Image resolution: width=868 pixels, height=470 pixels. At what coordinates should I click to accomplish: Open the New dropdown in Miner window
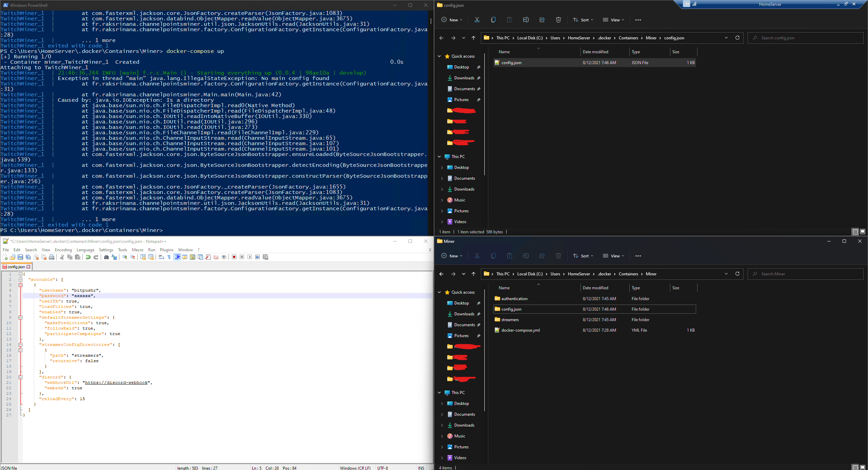451,256
